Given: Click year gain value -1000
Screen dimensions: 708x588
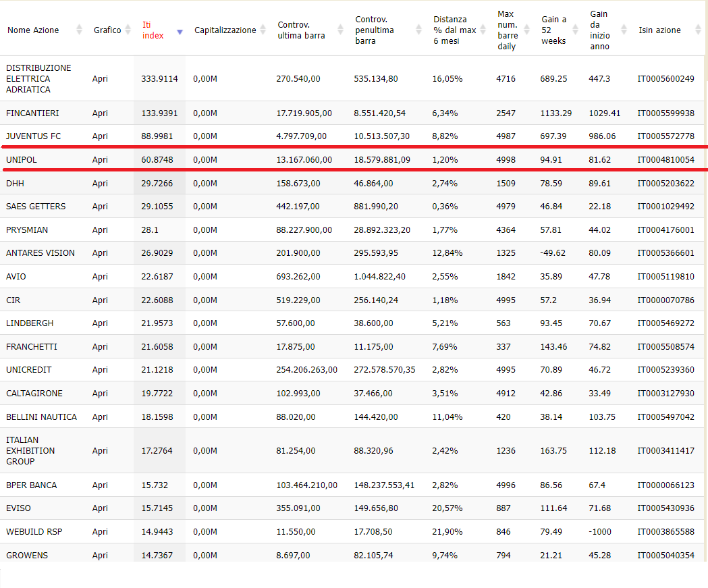Looking at the screenshot, I should pos(599,531).
